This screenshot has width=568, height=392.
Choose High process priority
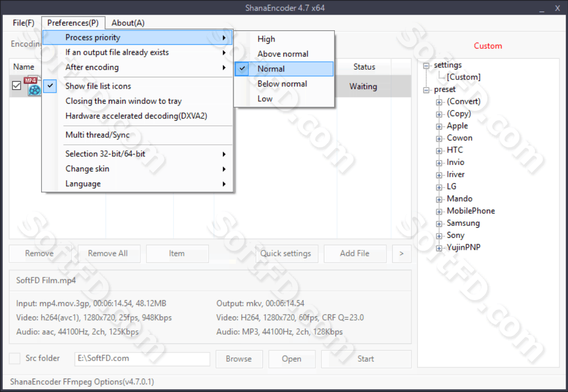[x=284, y=39]
